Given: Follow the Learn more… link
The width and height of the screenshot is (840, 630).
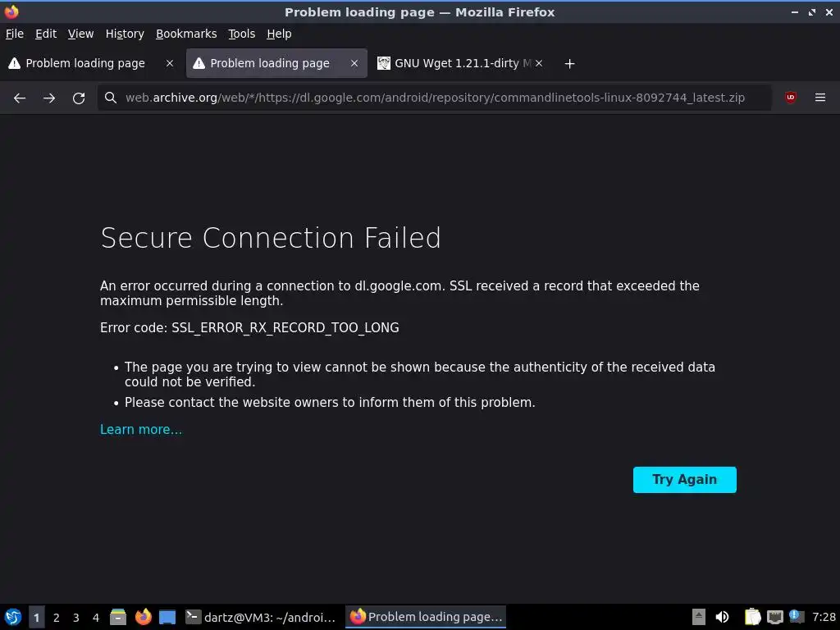Looking at the screenshot, I should [x=141, y=430].
